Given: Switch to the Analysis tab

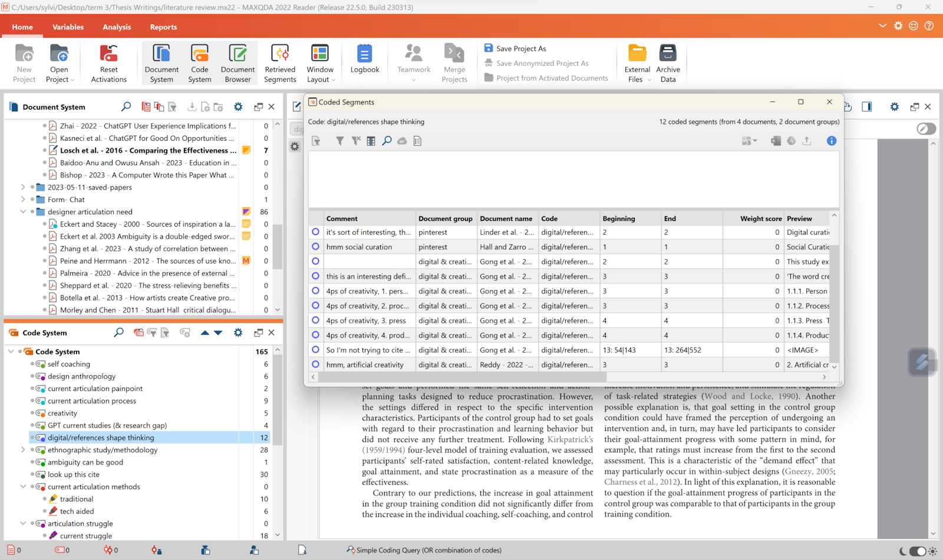Looking at the screenshot, I should coord(117,27).
